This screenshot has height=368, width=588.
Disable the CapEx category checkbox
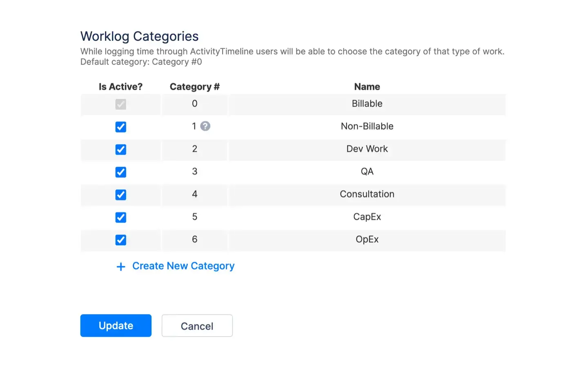coord(120,217)
